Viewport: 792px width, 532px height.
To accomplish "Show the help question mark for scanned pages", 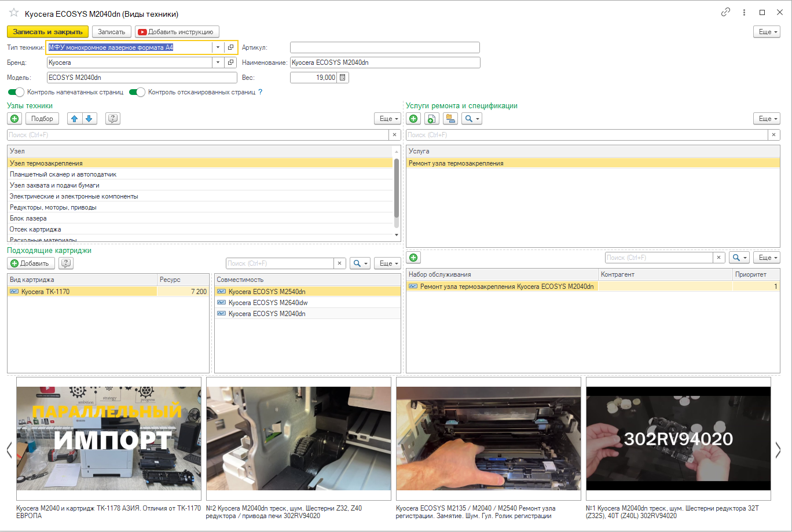I will (x=261, y=92).
